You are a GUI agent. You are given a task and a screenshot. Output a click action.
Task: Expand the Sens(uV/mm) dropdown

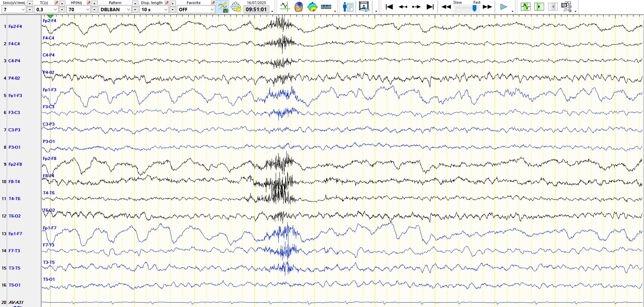tap(23, 10)
